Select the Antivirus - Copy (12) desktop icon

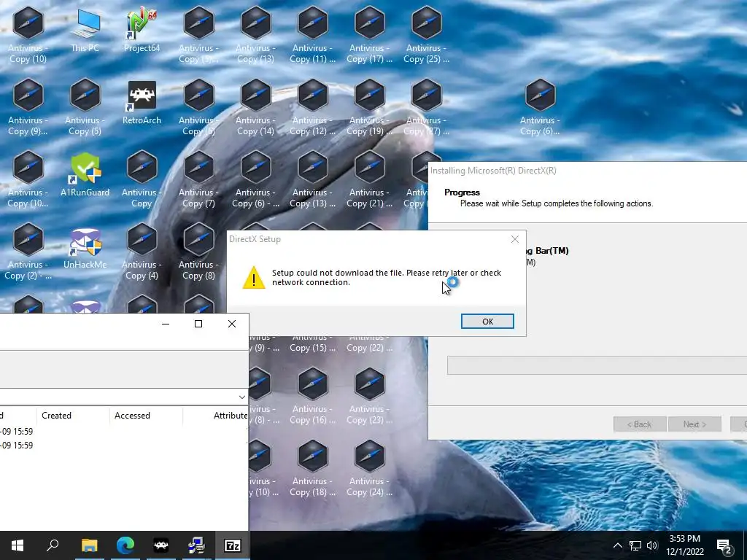(x=312, y=108)
